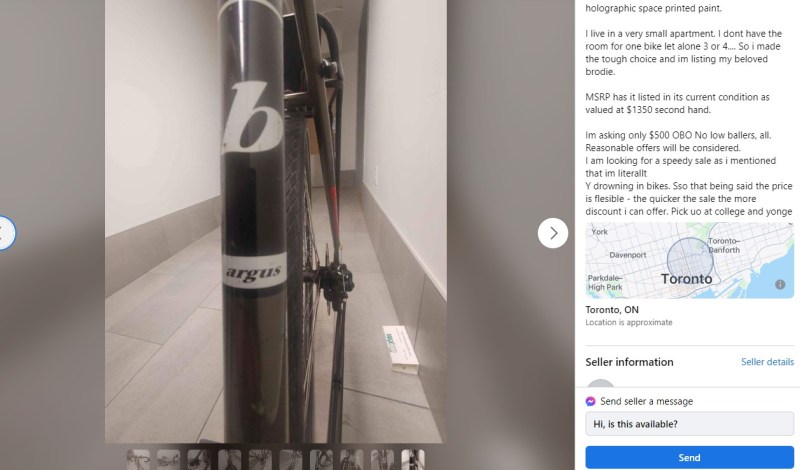The image size is (800, 470).
Task: Open the Toronto location map
Action: (689, 260)
